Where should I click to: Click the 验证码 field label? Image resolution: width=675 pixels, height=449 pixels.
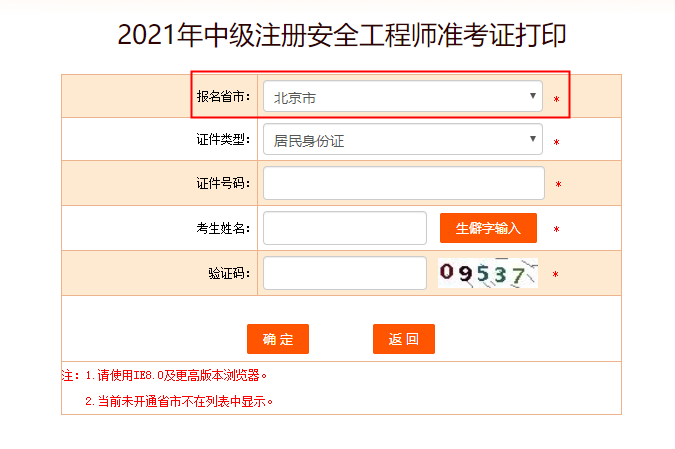tap(230, 273)
